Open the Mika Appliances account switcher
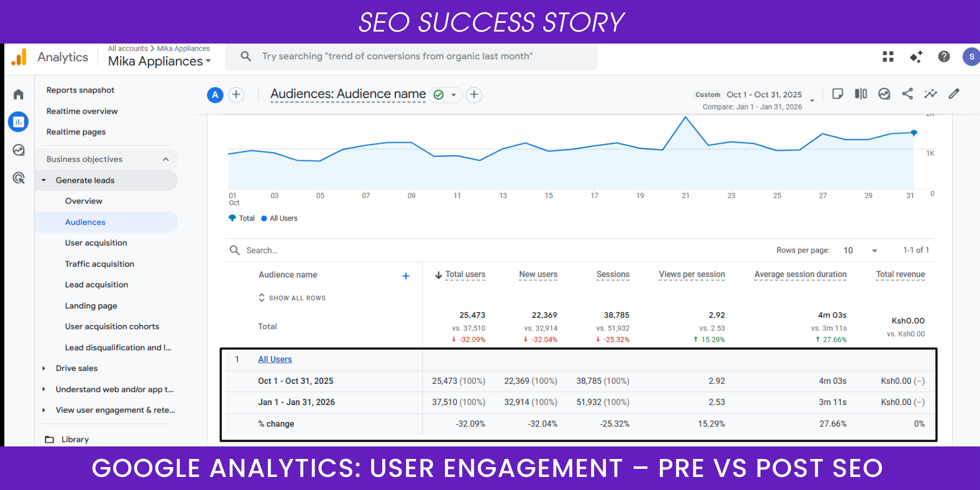The image size is (980, 490). 158,61
